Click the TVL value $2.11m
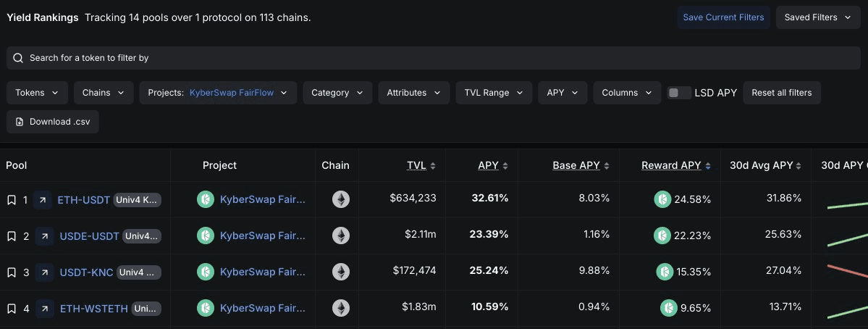This screenshot has height=329, width=868. click(x=420, y=234)
